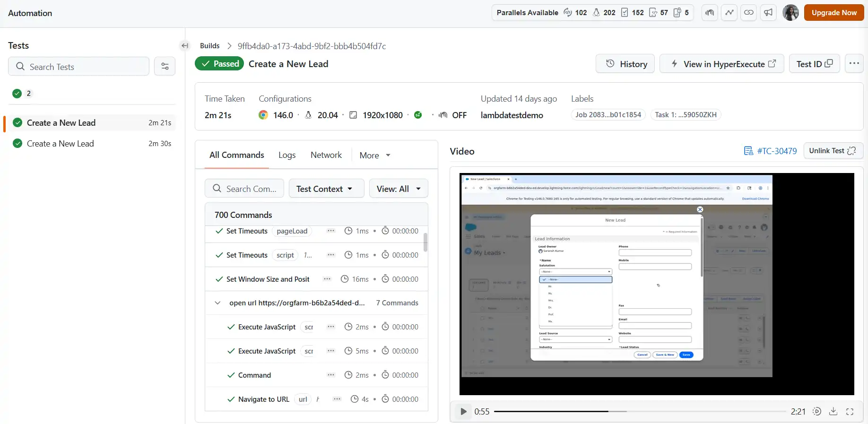Switch to the Network tab
Screen dimensions: 868x424
tap(326, 155)
